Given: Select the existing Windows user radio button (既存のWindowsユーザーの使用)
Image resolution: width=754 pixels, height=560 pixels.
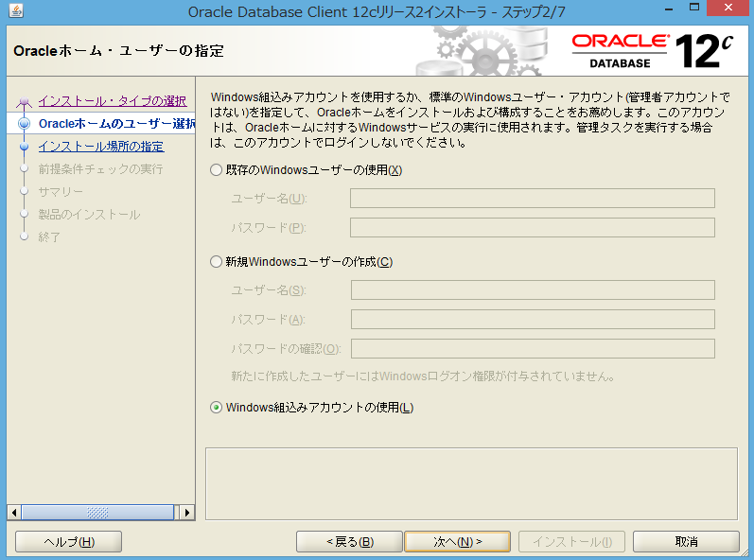Looking at the screenshot, I should tap(216, 169).
